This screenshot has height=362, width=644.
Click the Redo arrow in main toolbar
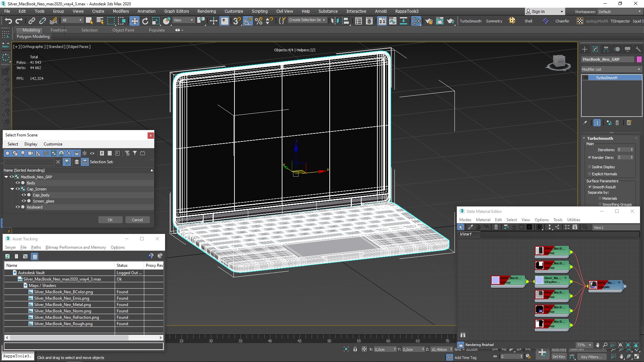tap(19, 21)
